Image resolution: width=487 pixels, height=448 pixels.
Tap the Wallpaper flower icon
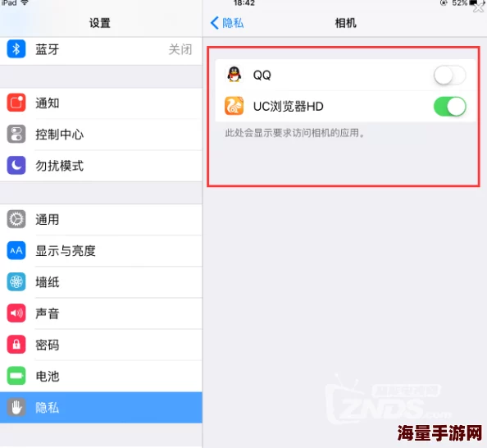(x=16, y=281)
